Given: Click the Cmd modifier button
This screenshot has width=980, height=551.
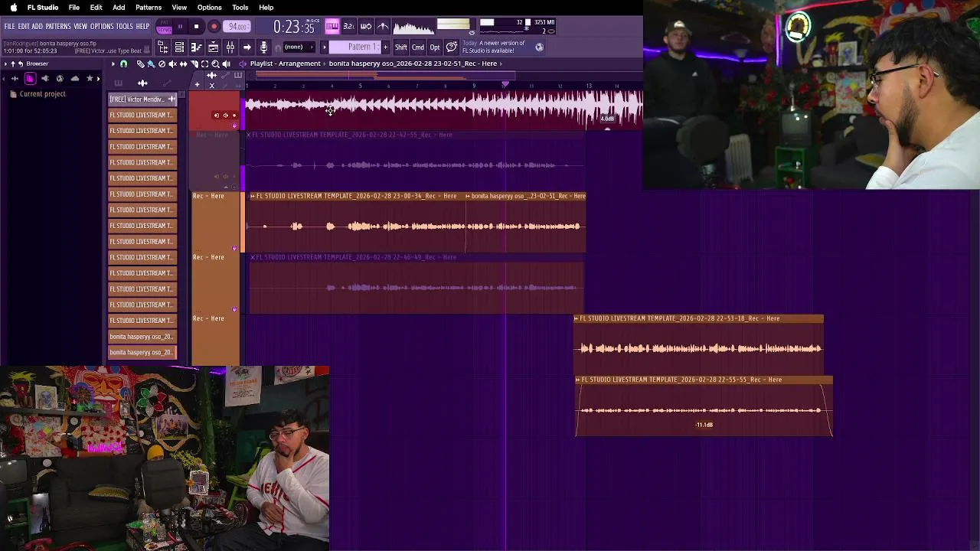Looking at the screenshot, I should tap(418, 47).
